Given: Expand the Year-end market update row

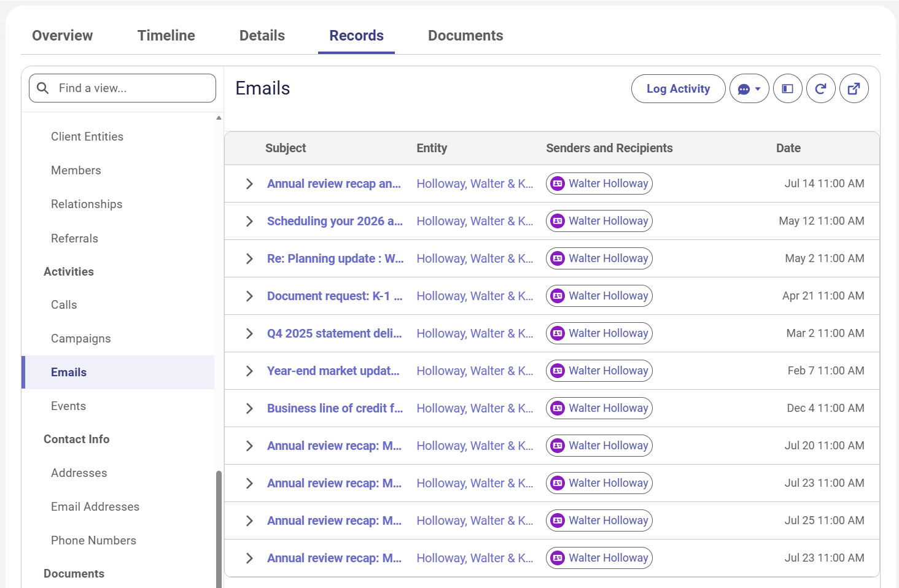Looking at the screenshot, I should click(249, 371).
